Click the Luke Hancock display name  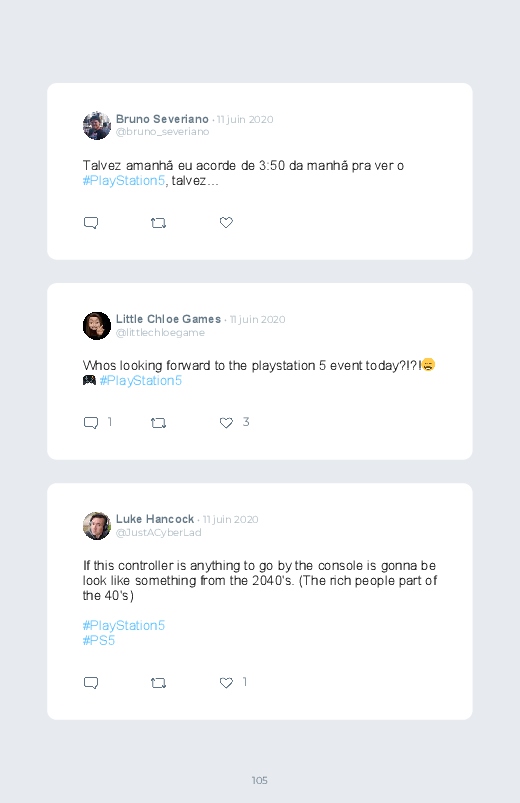coord(155,519)
